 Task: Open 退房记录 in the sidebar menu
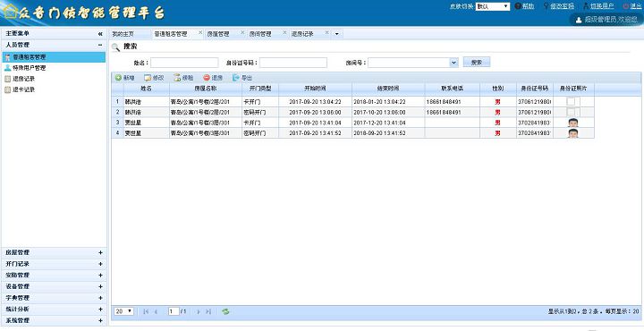(23, 79)
